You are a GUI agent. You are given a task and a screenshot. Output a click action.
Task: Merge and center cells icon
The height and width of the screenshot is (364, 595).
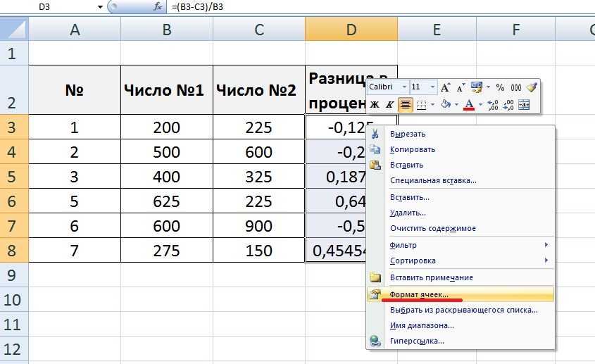pyautogui.click(x=524, y=105)
